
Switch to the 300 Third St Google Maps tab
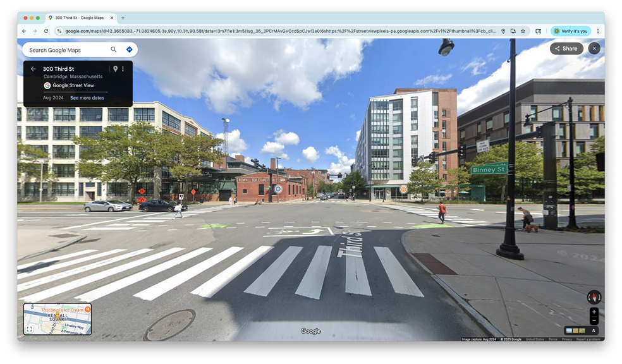click(78, 18)
